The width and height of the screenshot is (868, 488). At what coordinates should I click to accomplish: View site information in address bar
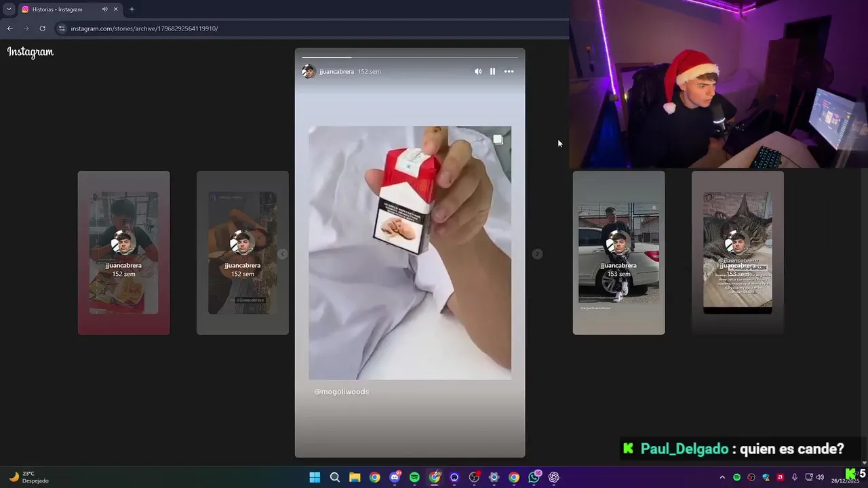point(62,28)
